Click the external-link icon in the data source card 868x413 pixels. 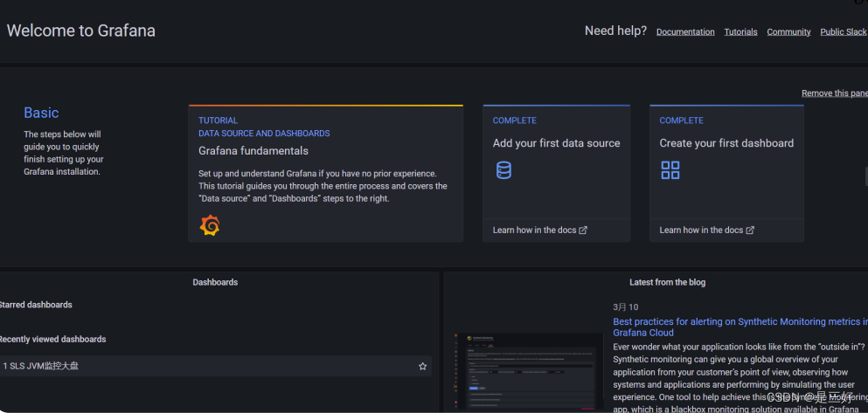583,230
